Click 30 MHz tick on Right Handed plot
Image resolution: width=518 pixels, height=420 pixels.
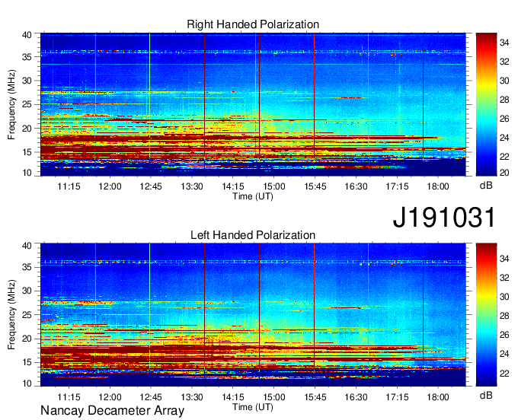tap(27, 81)
